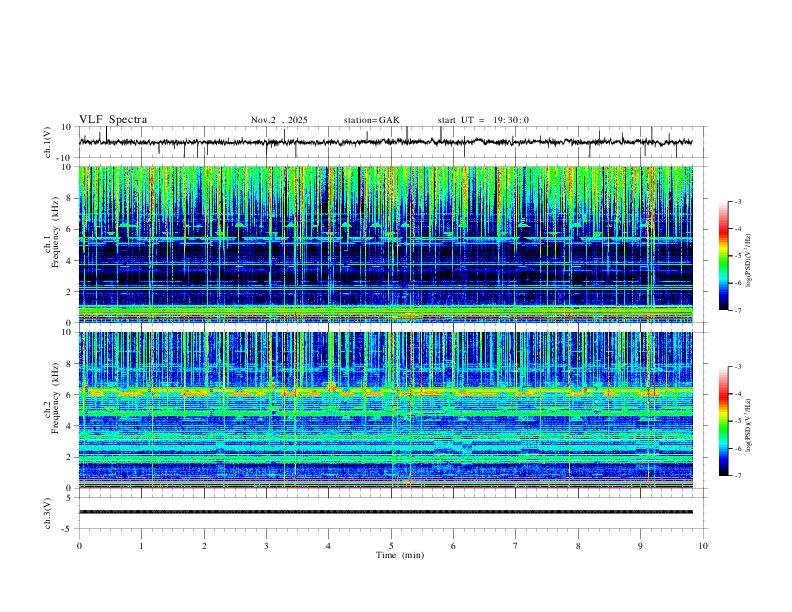Click the time axis tick label '8'
Screen dimensions: 792x612
(x=578, y=546)
